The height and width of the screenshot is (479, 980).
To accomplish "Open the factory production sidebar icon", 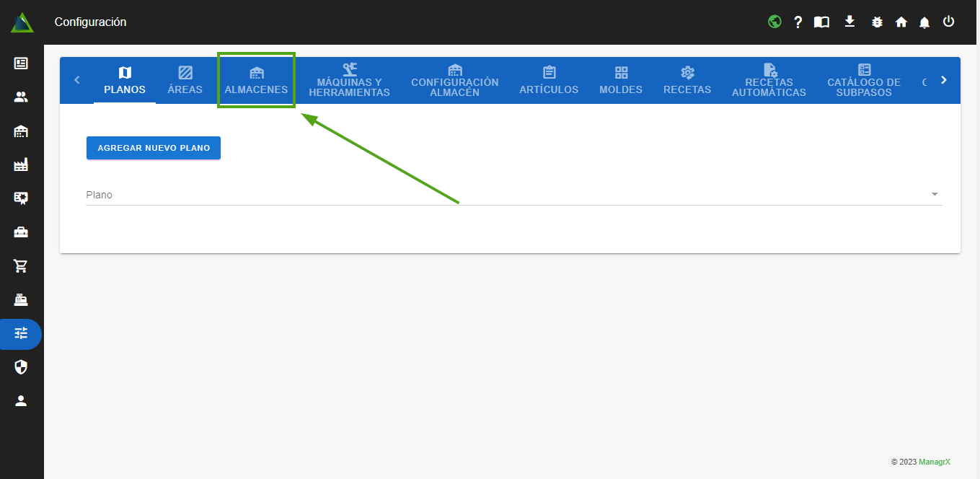I will click(x=21, y=165).
